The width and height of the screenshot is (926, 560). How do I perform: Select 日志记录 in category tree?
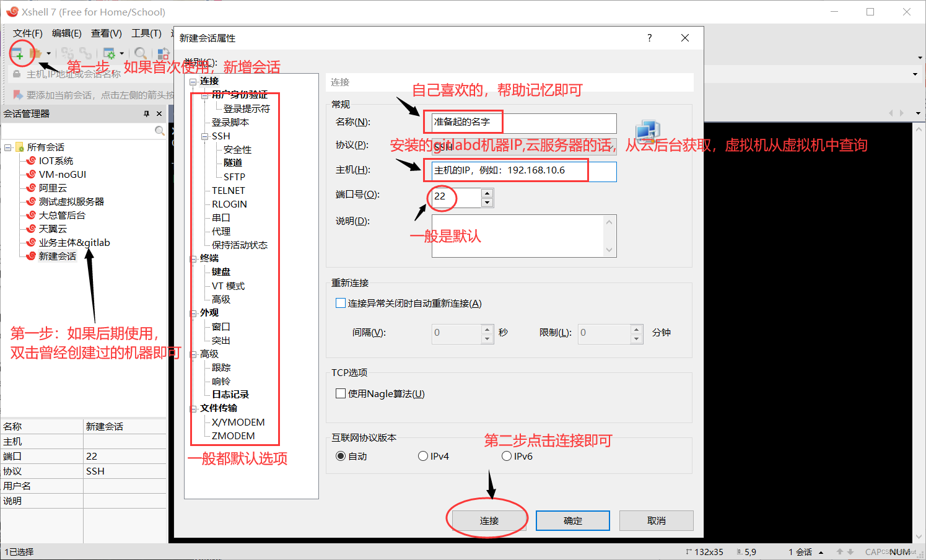230,394
